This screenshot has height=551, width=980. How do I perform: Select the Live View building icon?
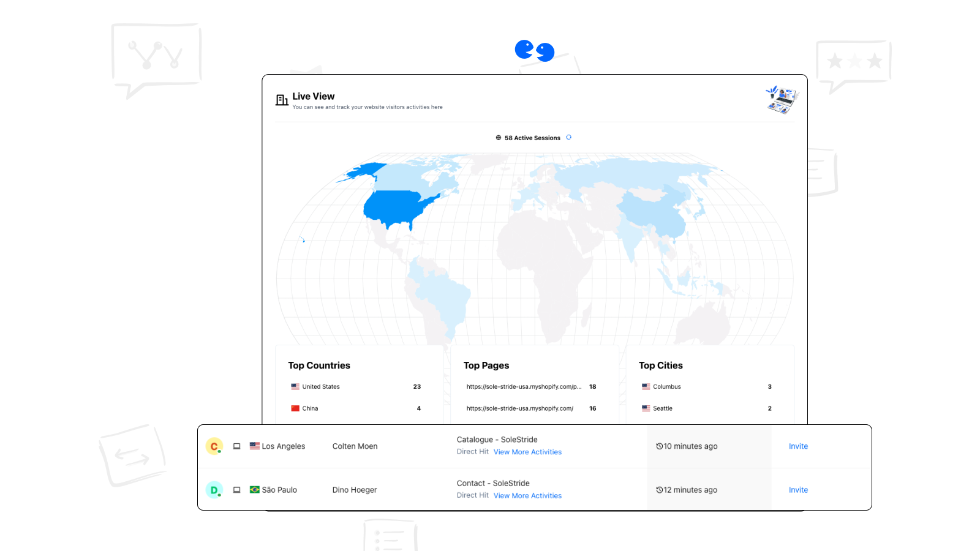tap(281, 100)
